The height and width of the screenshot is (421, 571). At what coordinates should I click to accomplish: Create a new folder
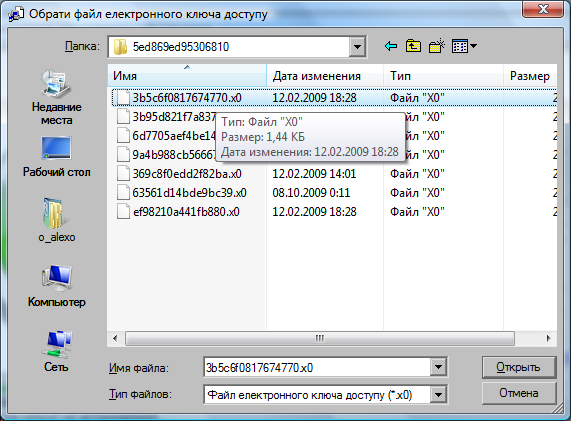pyautogui.click(x=437, y=46)
